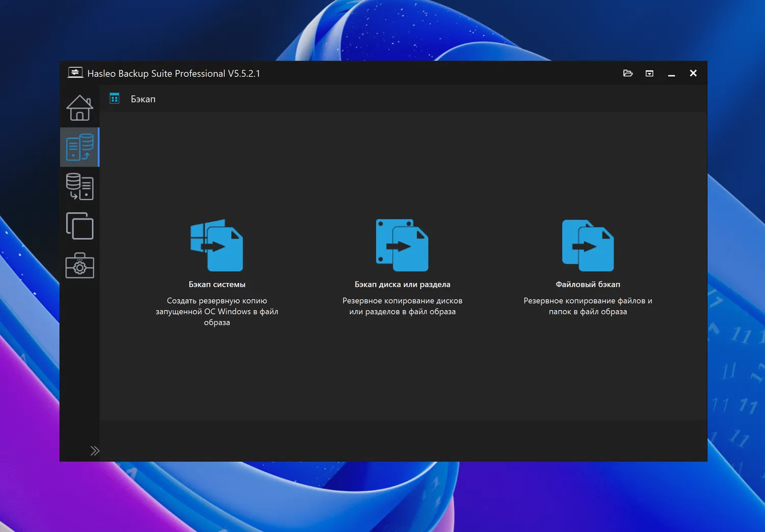Screen dimensions: 765x532
Task: Open "Бэкап системы" option
Action: [x=217, y=285]
